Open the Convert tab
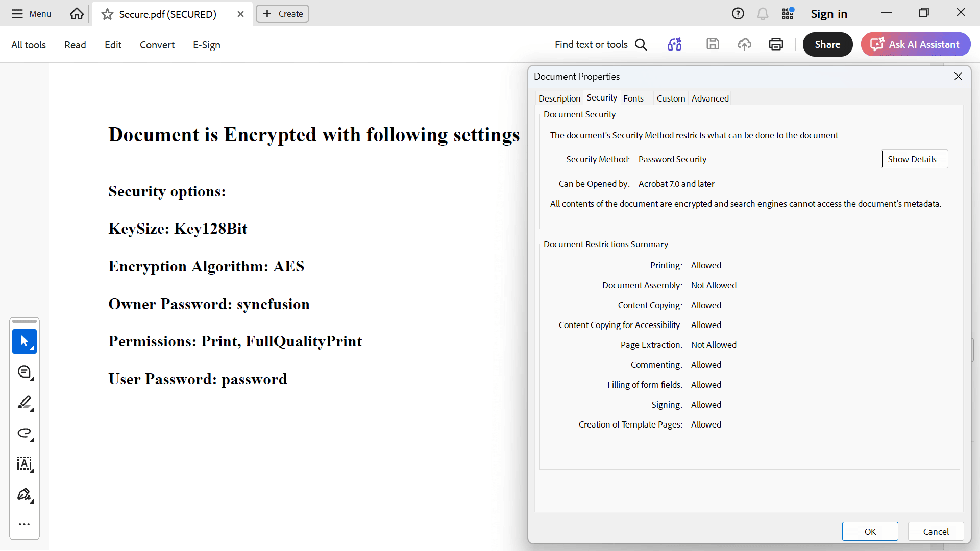The height and width of the screenshot is (551, 980). [x=157, y=45]
